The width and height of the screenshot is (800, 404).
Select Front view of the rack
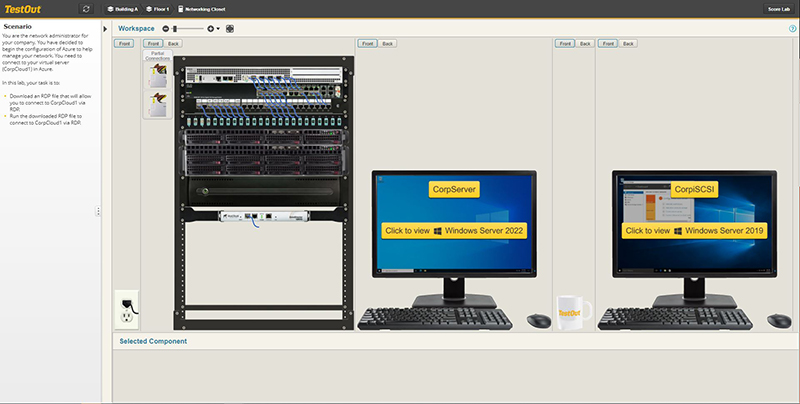[153, 43]
